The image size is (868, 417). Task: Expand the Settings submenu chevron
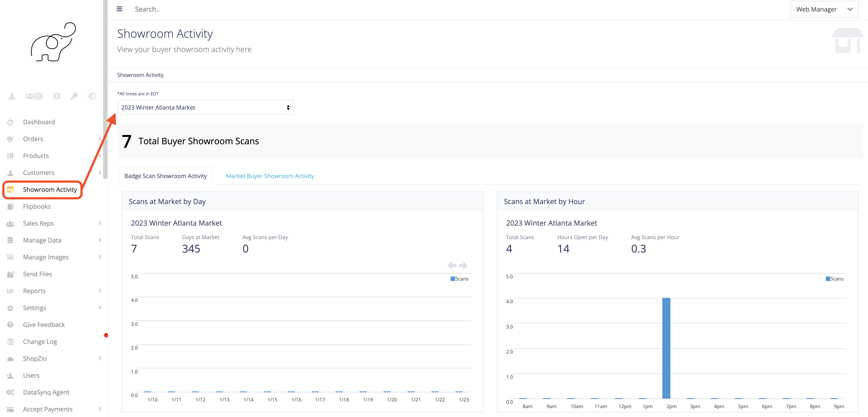click(x=100, y=307)
